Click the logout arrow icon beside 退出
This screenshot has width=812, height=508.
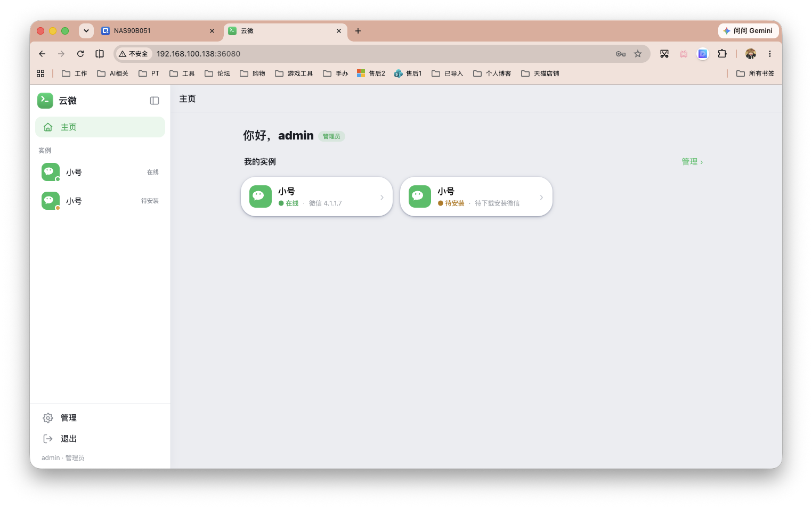[48, 439]
